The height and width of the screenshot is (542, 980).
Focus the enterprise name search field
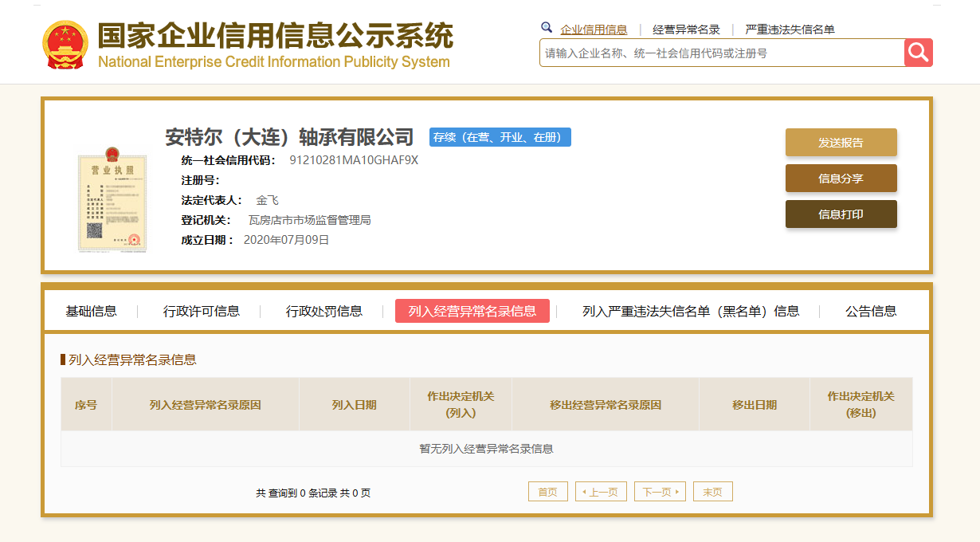722,53
